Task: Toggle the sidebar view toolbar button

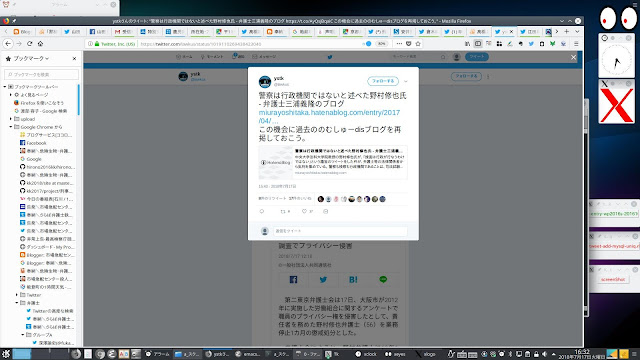Action: (478, 44)
